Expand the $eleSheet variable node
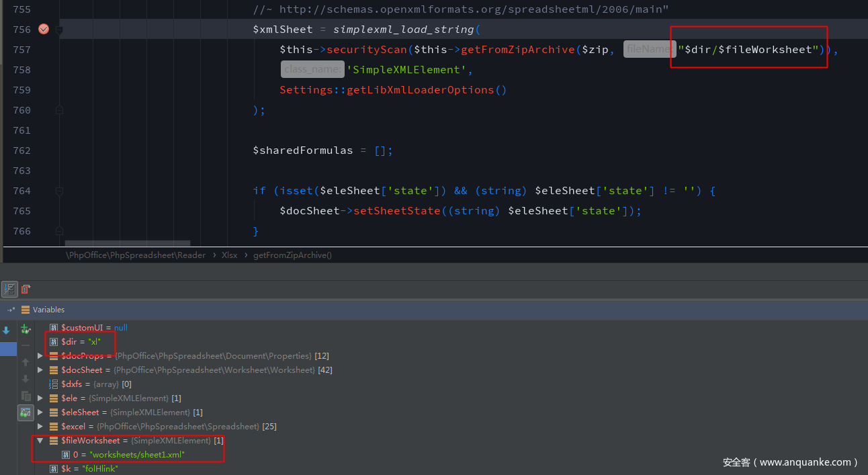Screen dimensions: 868x475 click(40, 413)
